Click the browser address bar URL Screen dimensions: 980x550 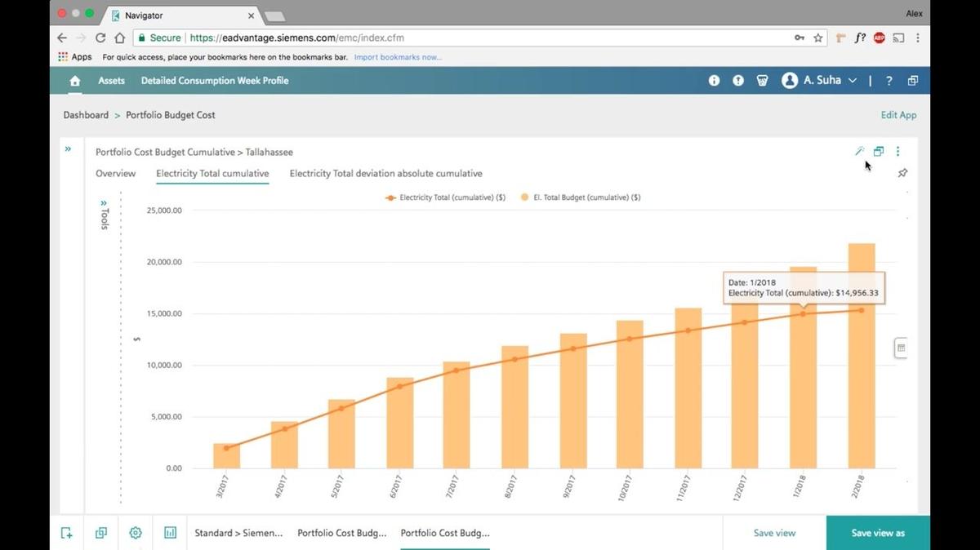(x=296, y=38)
